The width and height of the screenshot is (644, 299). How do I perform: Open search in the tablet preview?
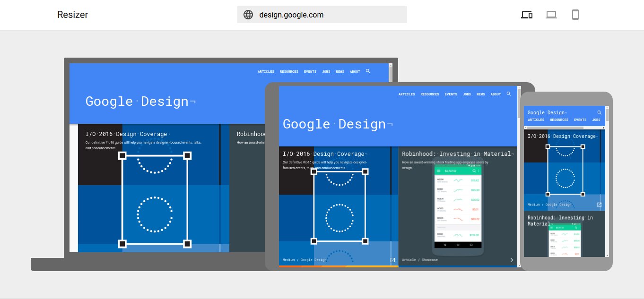click(x=509, y=94)
